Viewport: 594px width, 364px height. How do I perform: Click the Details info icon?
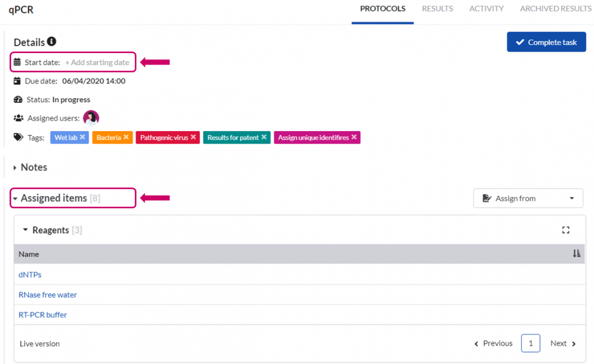click(52, 42)
